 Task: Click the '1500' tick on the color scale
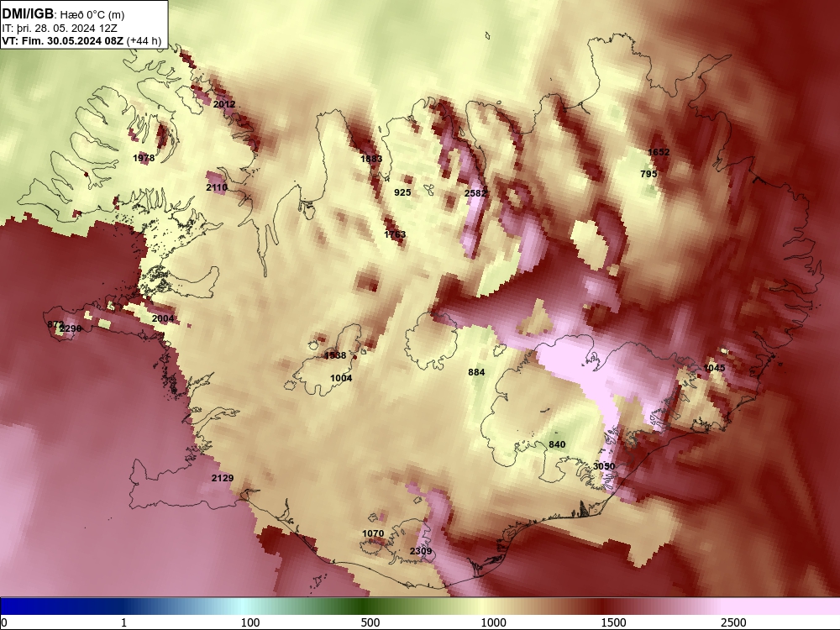coord(613,622)
